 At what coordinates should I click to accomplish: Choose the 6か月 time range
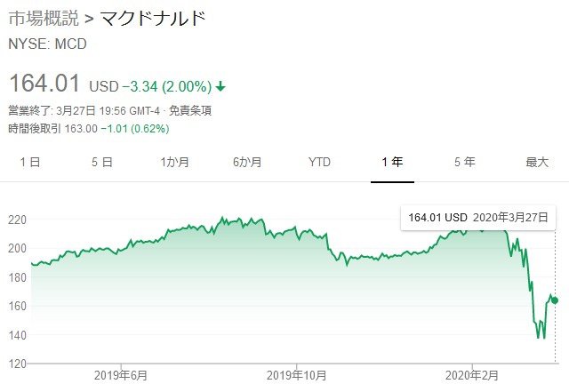[x=246, y=162]
